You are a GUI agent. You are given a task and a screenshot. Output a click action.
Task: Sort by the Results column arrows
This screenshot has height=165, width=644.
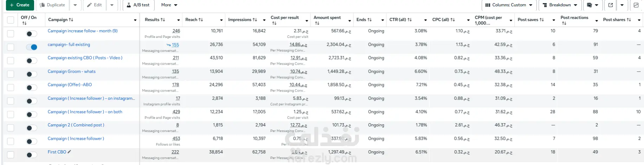click(x=163, y=20)
